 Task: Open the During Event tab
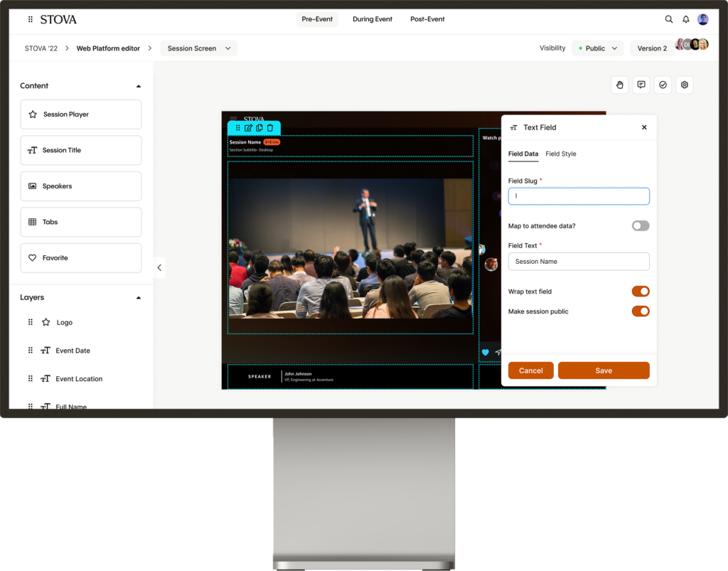coord(372,19)
